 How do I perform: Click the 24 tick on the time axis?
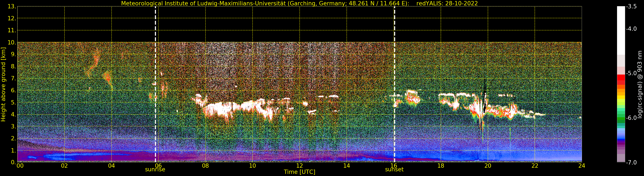pyautogui.click(x=582, y=166)
